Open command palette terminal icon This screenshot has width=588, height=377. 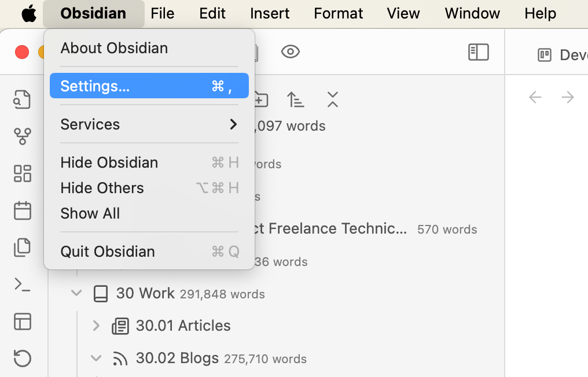pyautogui.click(x=22, y=284)
